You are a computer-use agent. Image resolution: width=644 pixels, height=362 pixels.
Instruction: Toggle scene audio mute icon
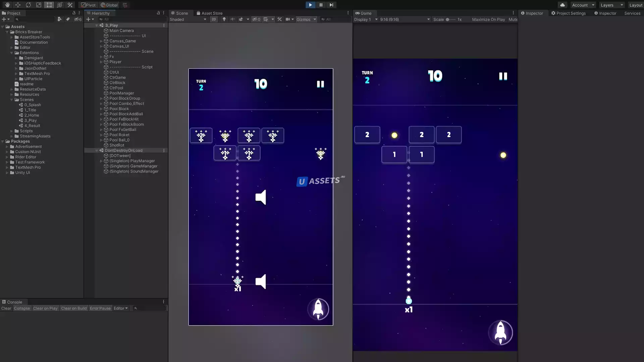(232, 19)
